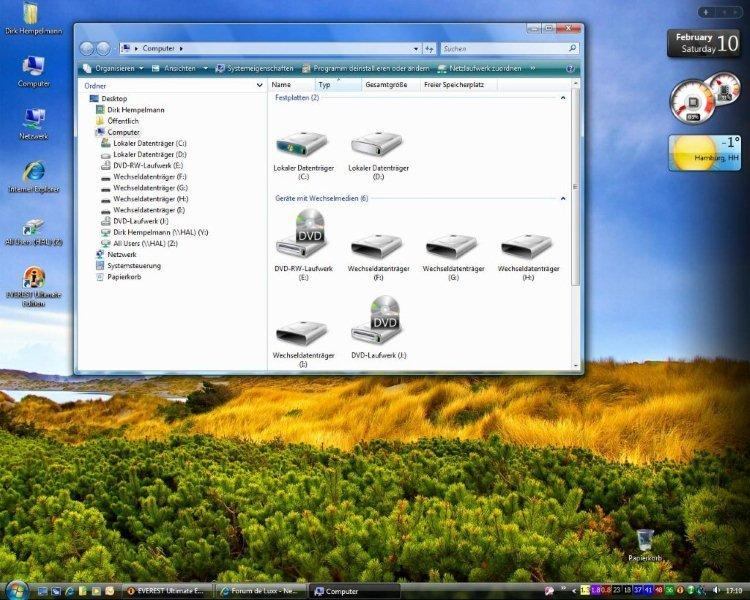
Task: Sort by Freier Speicherplatz column header
Action: (459, 85)
